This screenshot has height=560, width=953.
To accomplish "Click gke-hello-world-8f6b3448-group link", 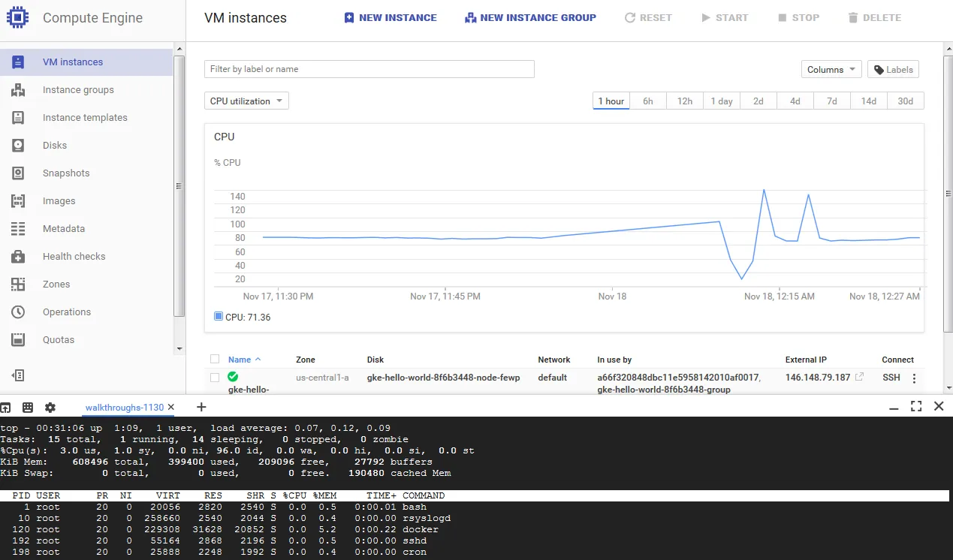I will (664, 390).
